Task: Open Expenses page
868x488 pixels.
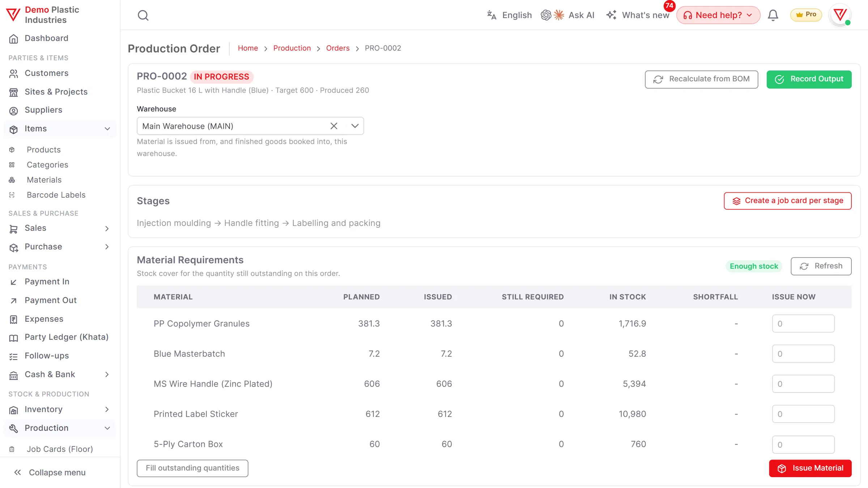Action: (x=60, y=319)
